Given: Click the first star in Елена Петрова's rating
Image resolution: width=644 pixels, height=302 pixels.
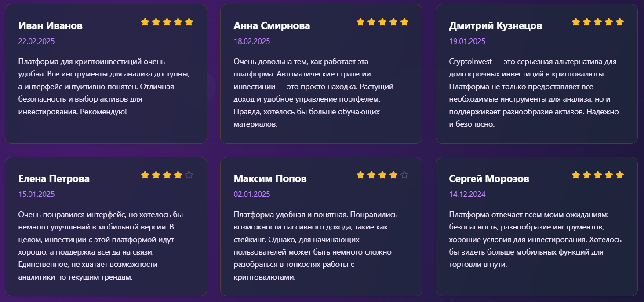Looking at the screenshot, I should (145, 175).
